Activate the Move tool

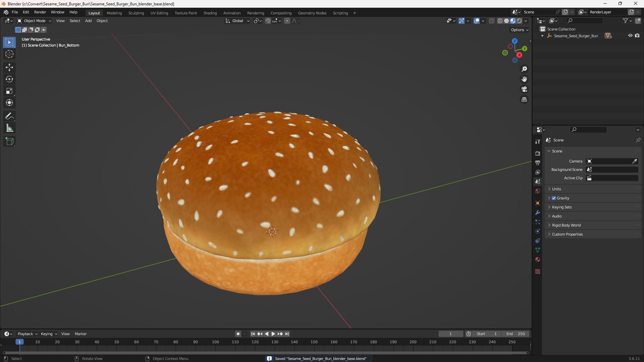coord(9,67)
